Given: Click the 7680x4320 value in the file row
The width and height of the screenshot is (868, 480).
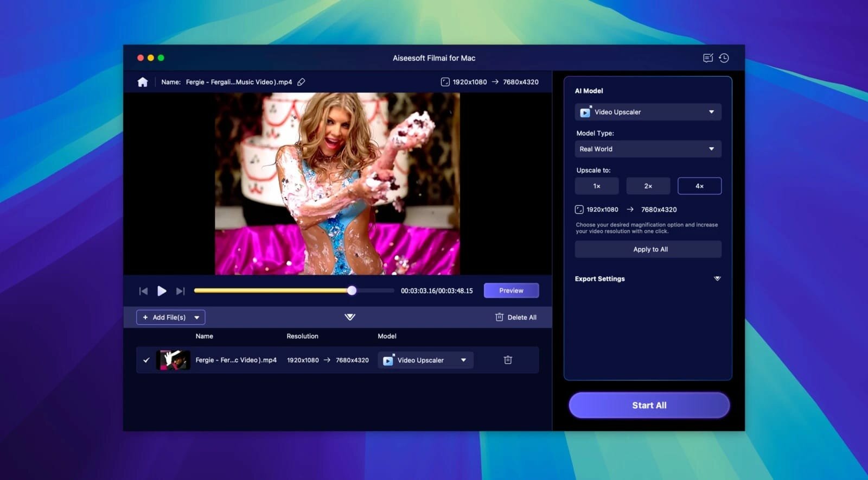Looking at the screenshot, I should [x=352, y=360].
